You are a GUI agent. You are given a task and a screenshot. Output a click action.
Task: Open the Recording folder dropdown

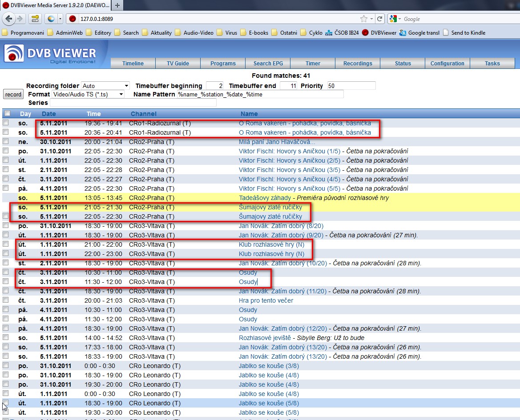click(x=105, y=86)
